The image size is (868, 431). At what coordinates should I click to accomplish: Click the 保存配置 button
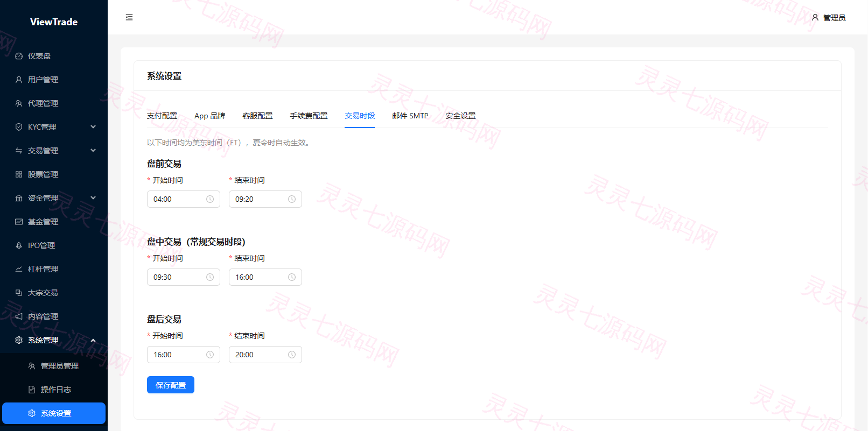pos(171,385)
